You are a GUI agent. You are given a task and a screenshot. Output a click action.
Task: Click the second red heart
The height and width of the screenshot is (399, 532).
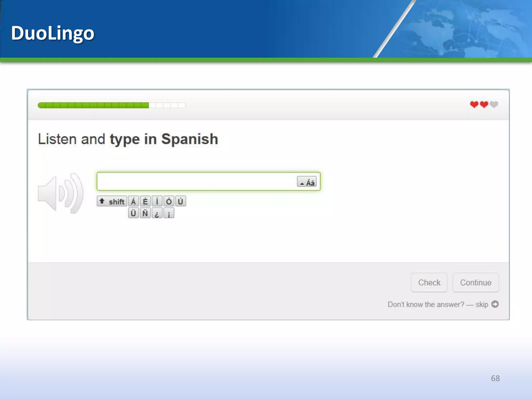coord(484,104)
